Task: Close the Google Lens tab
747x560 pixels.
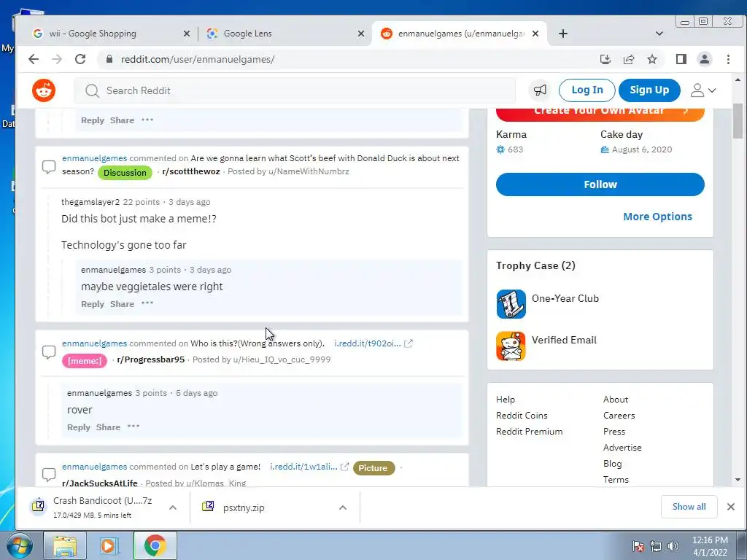Action: (361, 34)
